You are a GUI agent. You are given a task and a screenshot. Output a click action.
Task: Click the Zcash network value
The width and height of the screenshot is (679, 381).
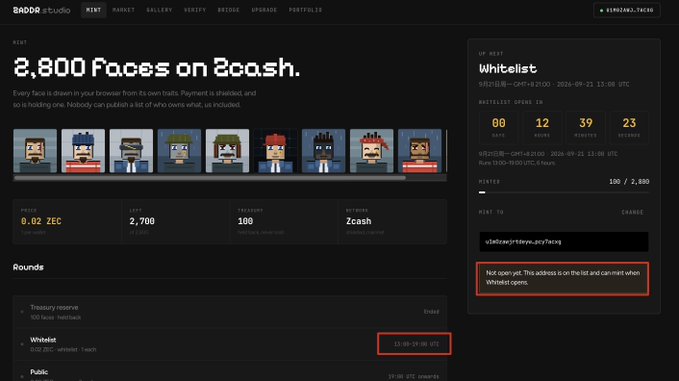tap(359, 221)
